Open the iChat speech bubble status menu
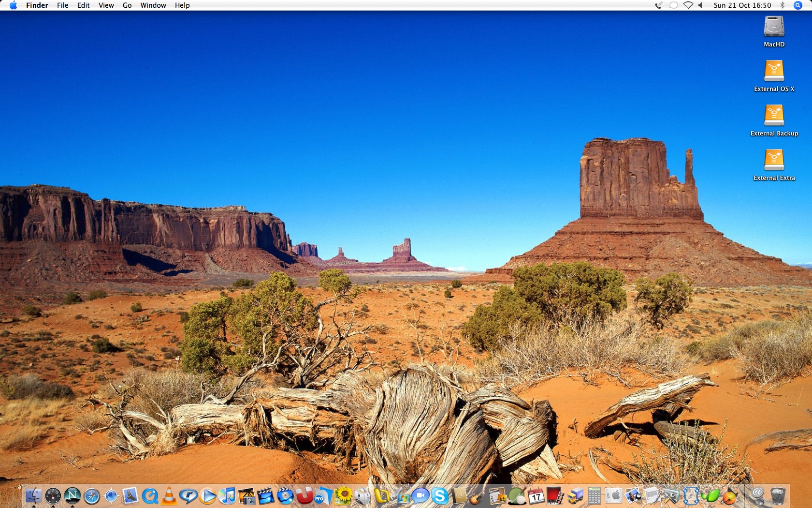The image size is (812, 508). click(673, 5)
